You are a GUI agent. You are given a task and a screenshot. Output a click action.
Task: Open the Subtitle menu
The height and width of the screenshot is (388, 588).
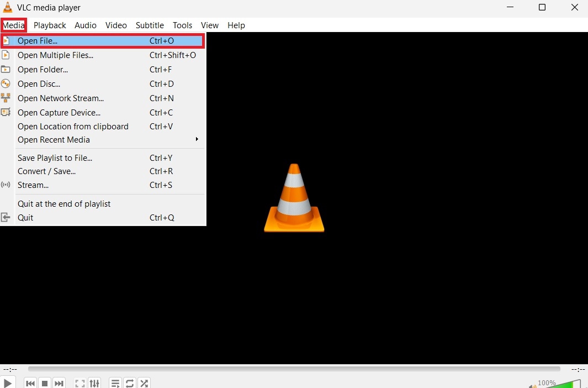(150, 25)
